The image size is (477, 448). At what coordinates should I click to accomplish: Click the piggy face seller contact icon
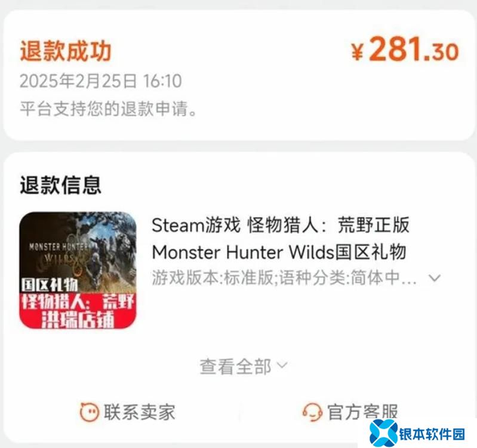89,412
